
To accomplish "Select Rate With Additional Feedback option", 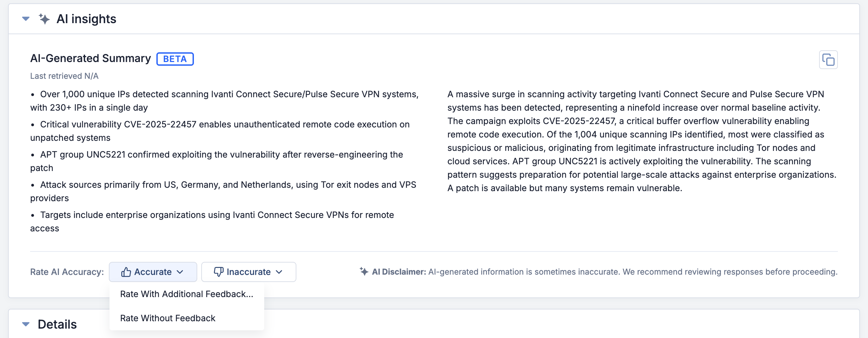I will coord(187,294).
